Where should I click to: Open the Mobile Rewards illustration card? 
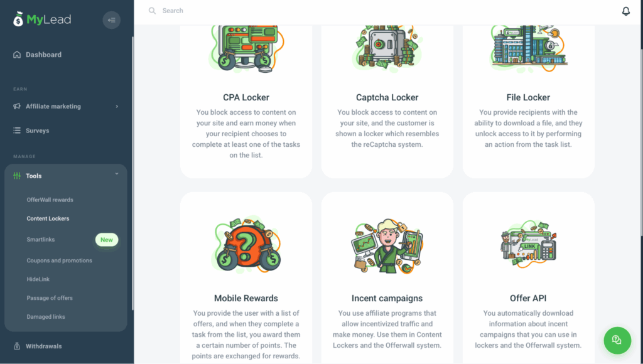coord(246,245)
